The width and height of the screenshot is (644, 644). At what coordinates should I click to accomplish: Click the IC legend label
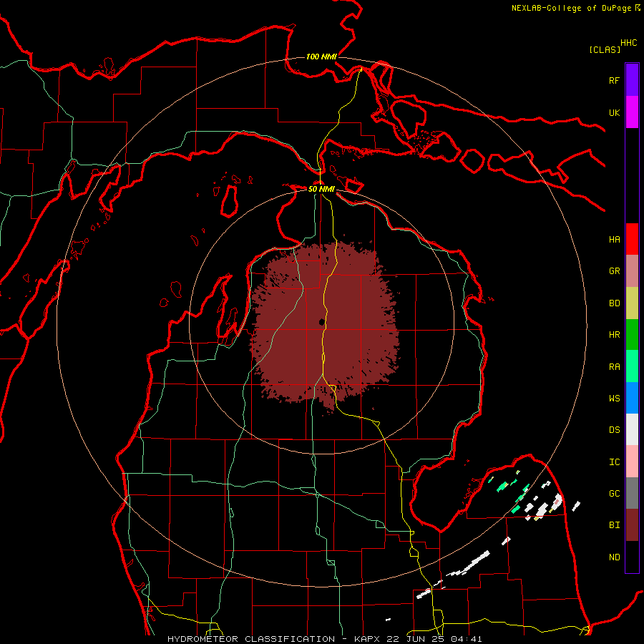(614, 462)
